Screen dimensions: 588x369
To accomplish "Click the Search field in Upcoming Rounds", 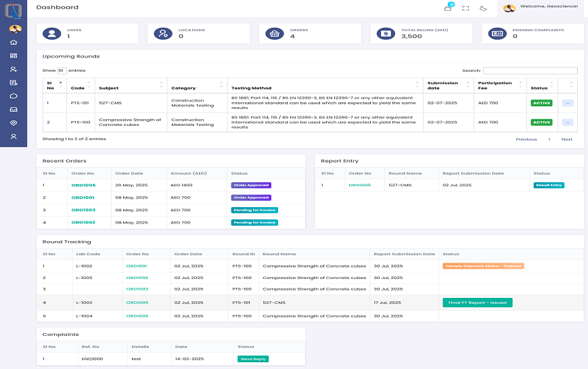I will 530,70.
